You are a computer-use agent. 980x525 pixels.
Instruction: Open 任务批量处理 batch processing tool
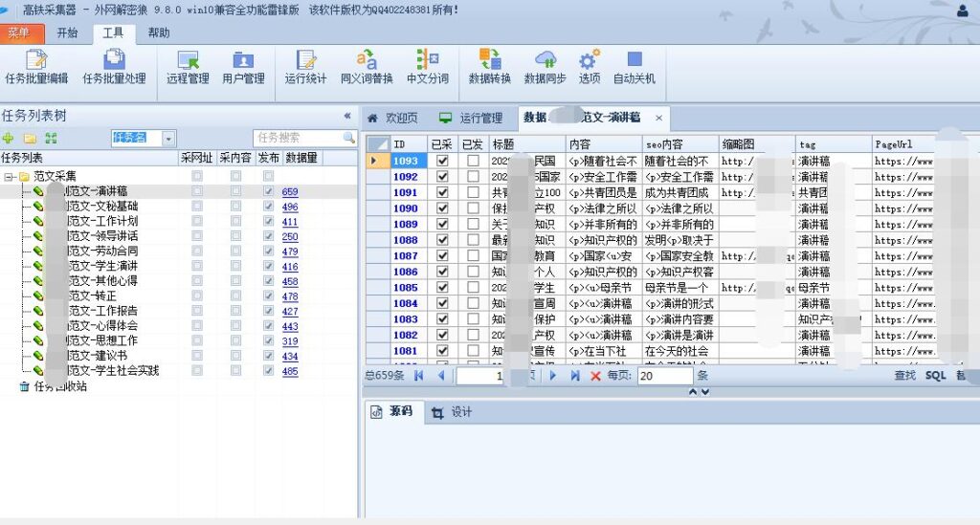(114, 67)
